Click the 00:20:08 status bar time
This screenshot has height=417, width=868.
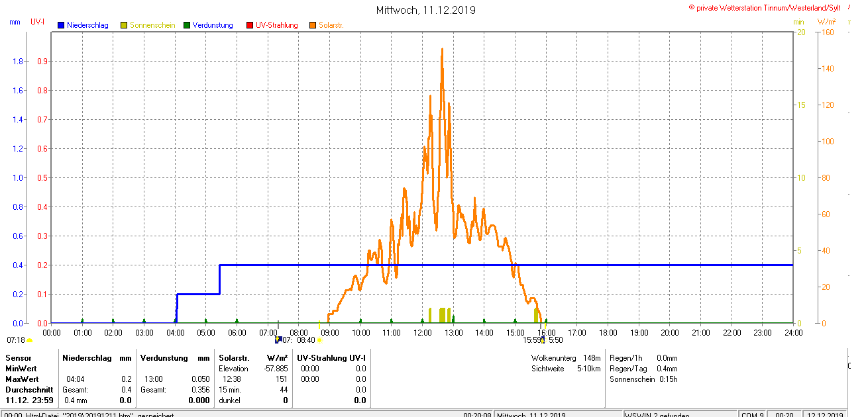click(477, 415)
